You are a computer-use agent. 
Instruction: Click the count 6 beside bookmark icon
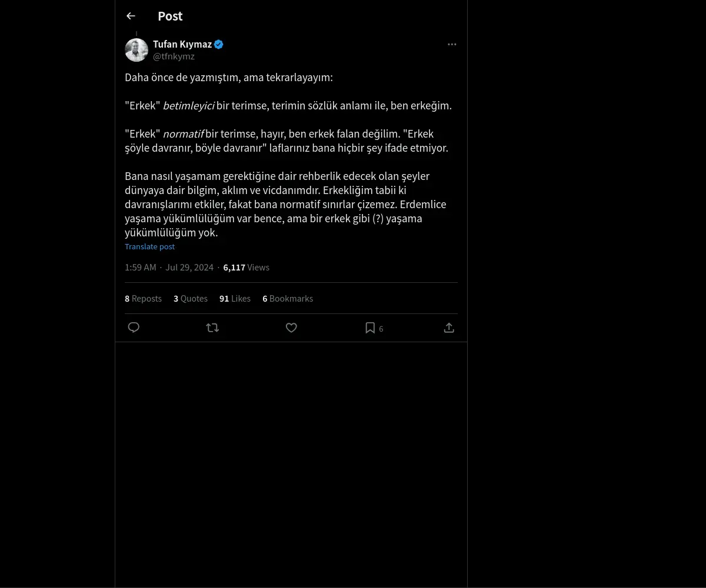coord(381,329)
